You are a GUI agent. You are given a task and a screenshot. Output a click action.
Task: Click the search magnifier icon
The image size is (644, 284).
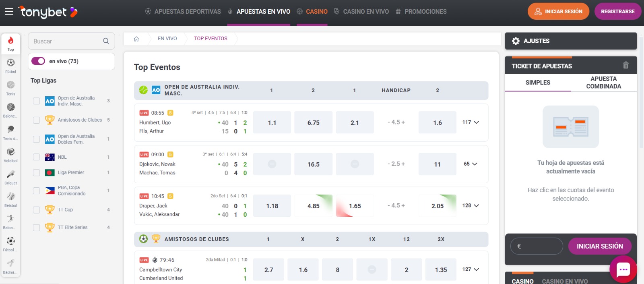tap(106, 41)
